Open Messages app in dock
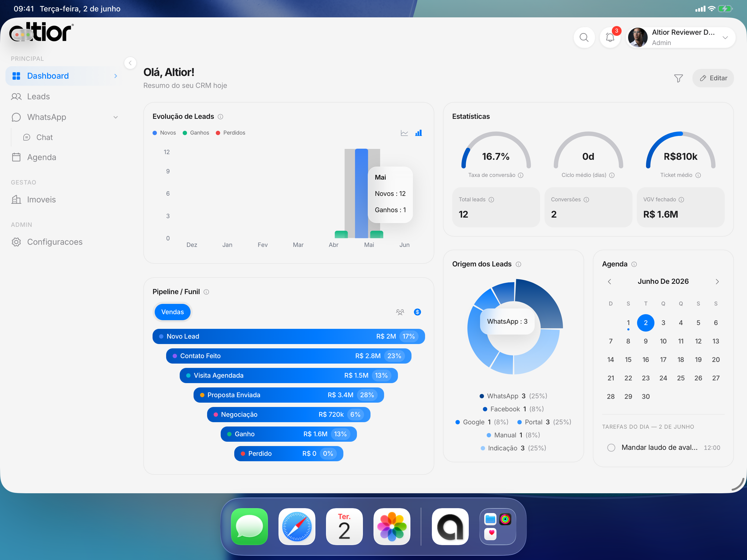747x560 pixels. tap(249, 526)
